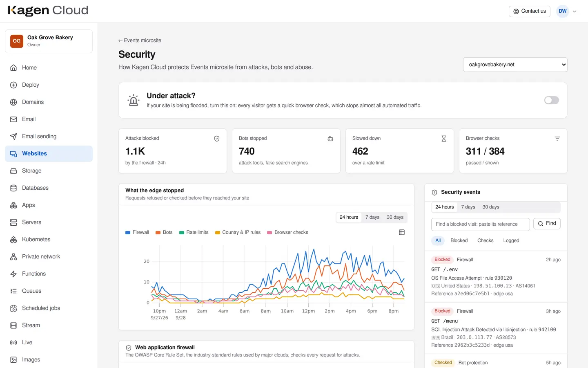Show only Logged security events
This screenshot has height=368, width=588.
(x=511, y=240)
